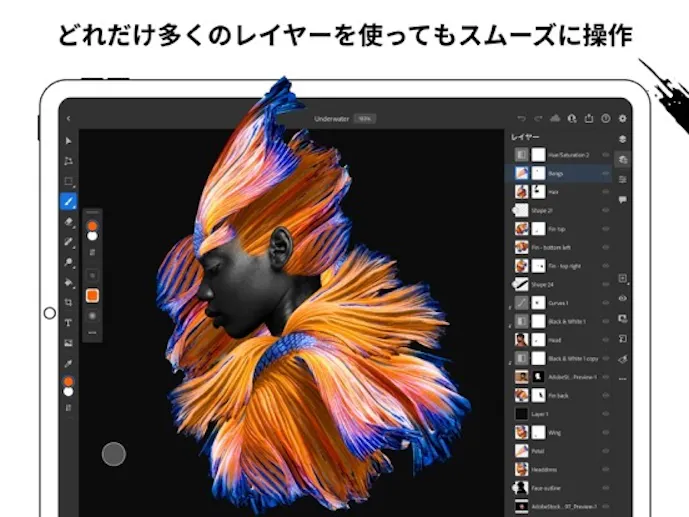Screen dimensions: 689x517
Task: Open zoom percentage next to Underwater title
Action: click(x=364, y=118)
